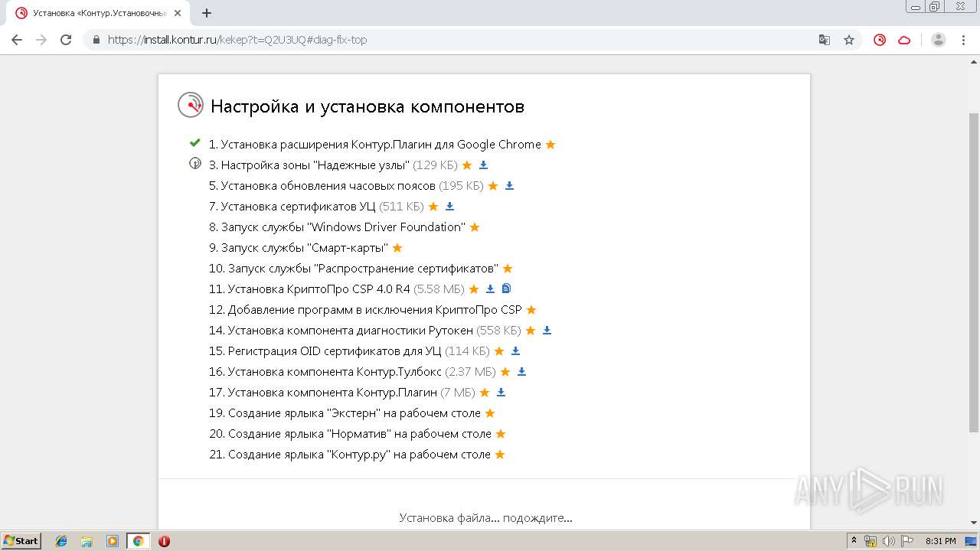This screenshot has height=551, width=980.
Task: Download the КриптоПро CSP 4.0 R4 installer
Action: pos(490,289)
